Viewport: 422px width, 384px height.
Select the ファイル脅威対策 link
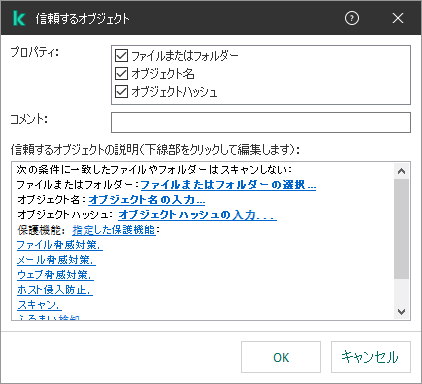coord(60,245)
